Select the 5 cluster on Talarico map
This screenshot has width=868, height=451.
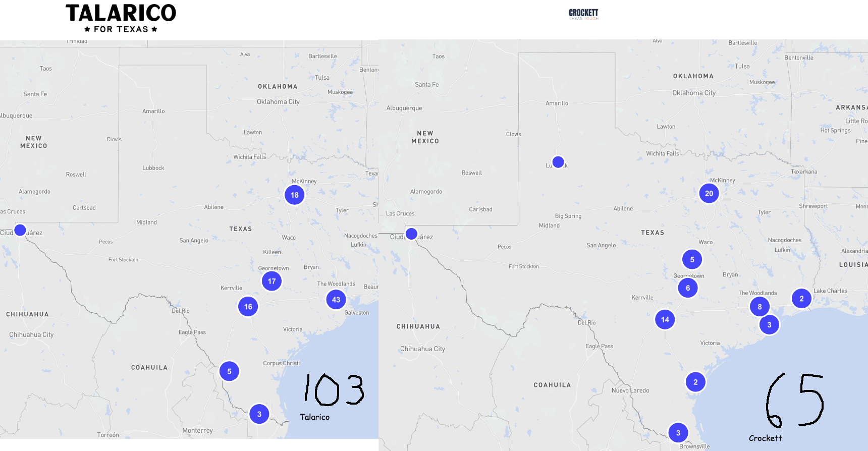[229, 371]
